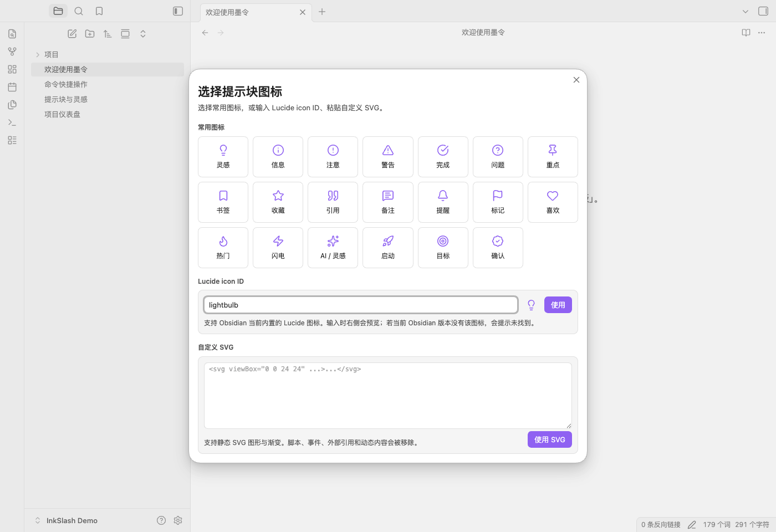The width and height of the screenshot is (776, 532).
Task: Choose the 重点 pin icon tile
Action: [553, 157]
